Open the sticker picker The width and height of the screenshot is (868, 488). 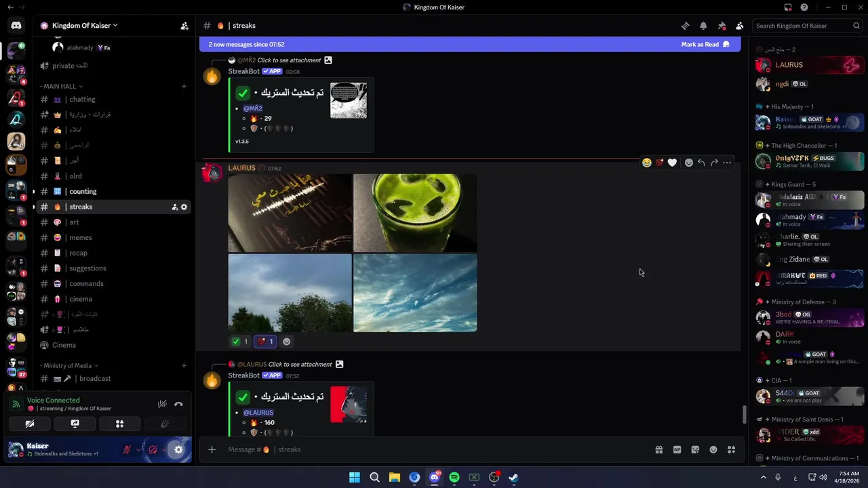(x=695, y=449)
